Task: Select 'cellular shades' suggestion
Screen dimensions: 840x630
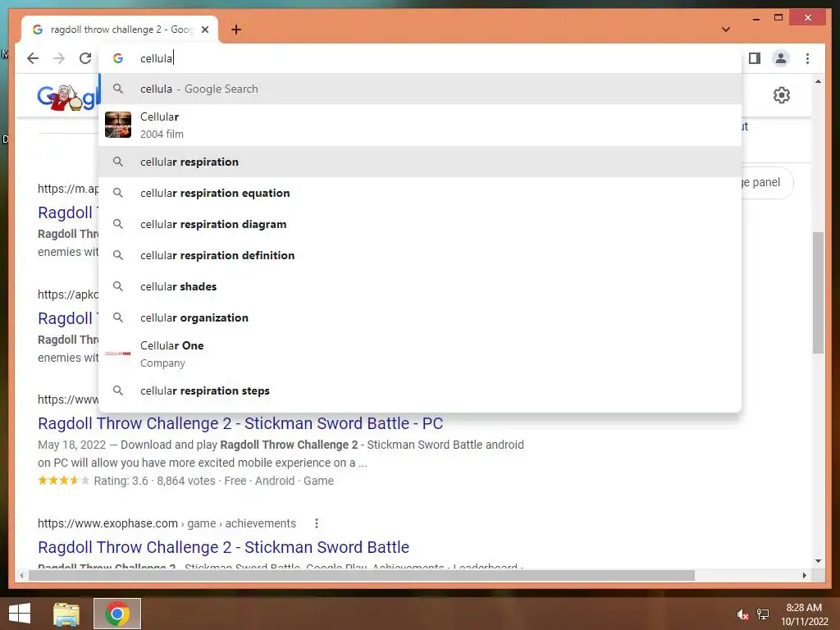Action: pyautogui.click(x=420, y=286)
